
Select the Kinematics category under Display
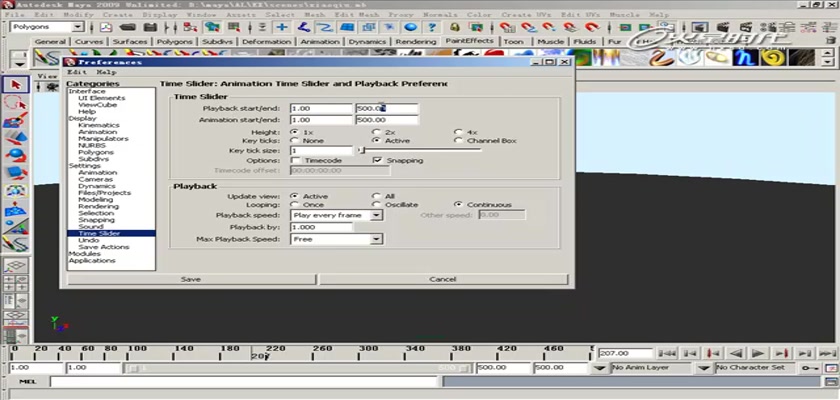point(99,125)
